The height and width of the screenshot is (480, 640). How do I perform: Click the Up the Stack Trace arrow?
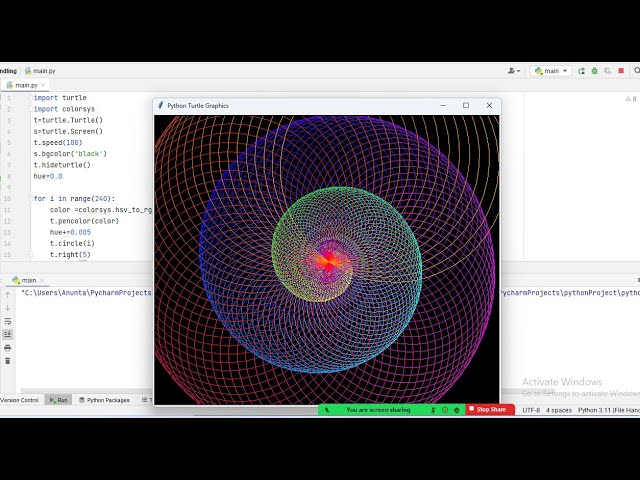point(7,295)
